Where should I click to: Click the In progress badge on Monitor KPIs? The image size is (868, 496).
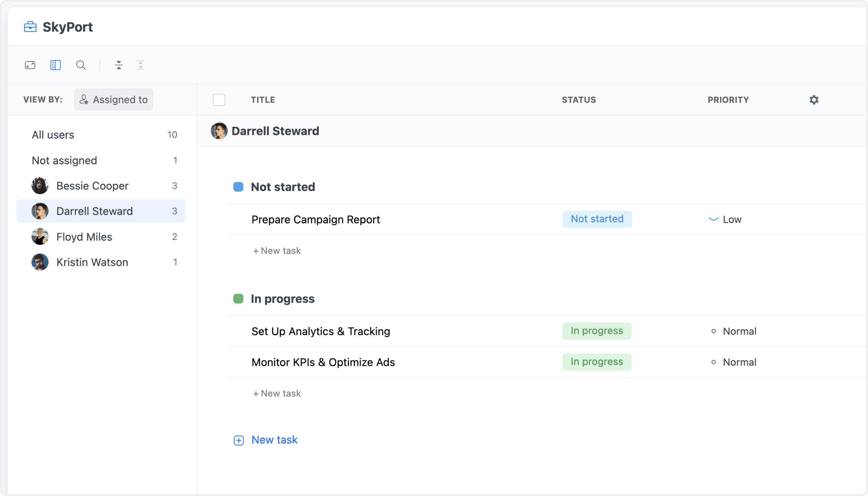[597, 362]
